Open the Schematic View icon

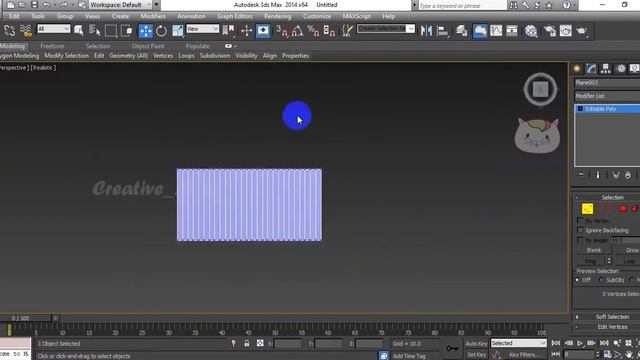click(512, 31)
